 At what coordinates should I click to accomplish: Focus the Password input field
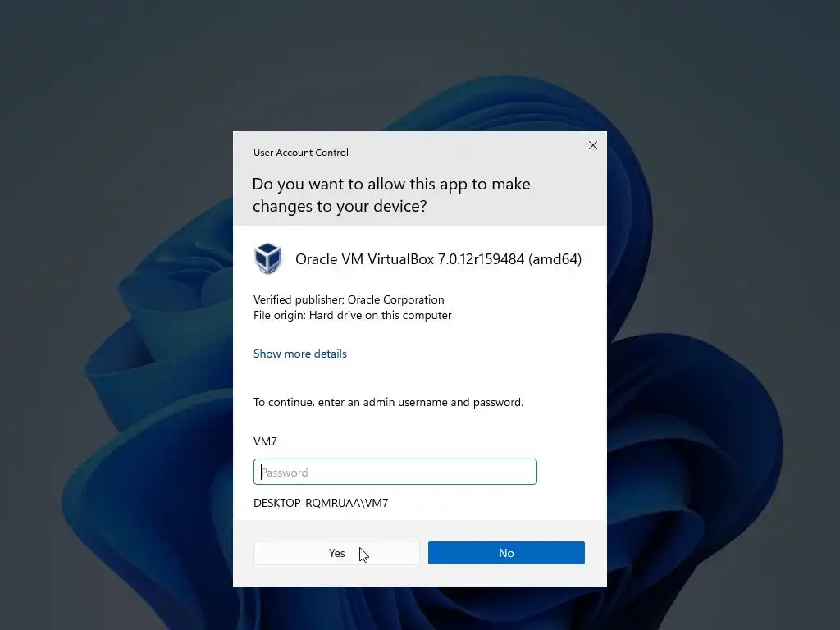tap(395, 472)
